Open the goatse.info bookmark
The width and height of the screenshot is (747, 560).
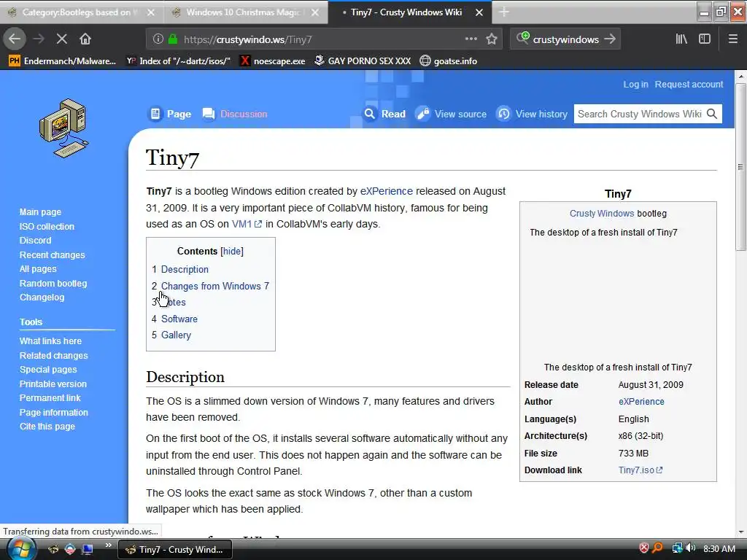click(x=449, y=61)
